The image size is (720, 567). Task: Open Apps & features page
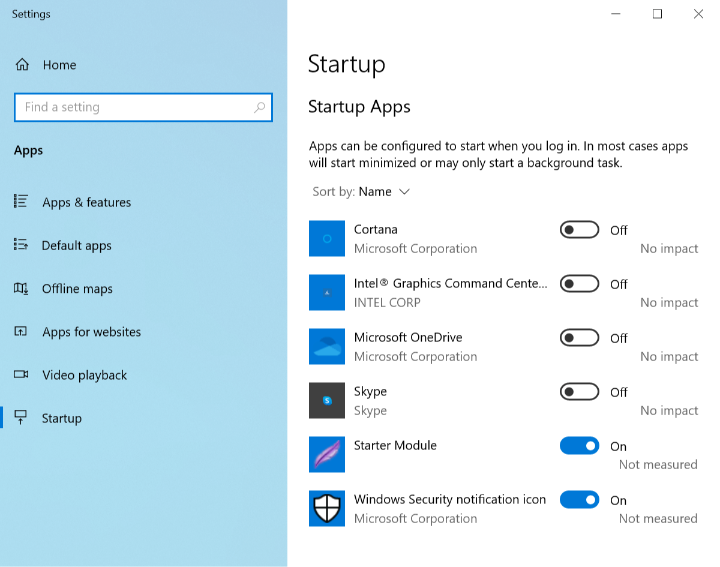(x=86, y=202)
